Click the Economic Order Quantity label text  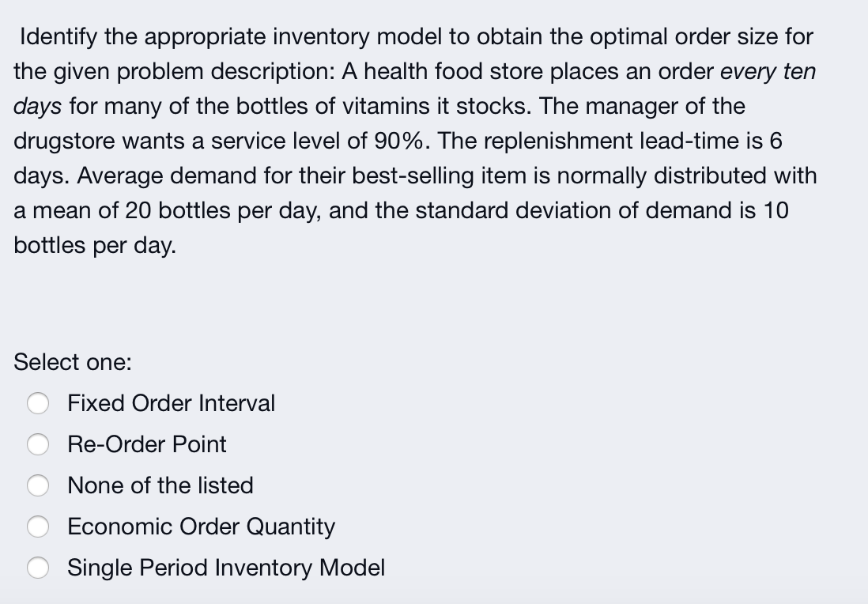pos(201,527)
